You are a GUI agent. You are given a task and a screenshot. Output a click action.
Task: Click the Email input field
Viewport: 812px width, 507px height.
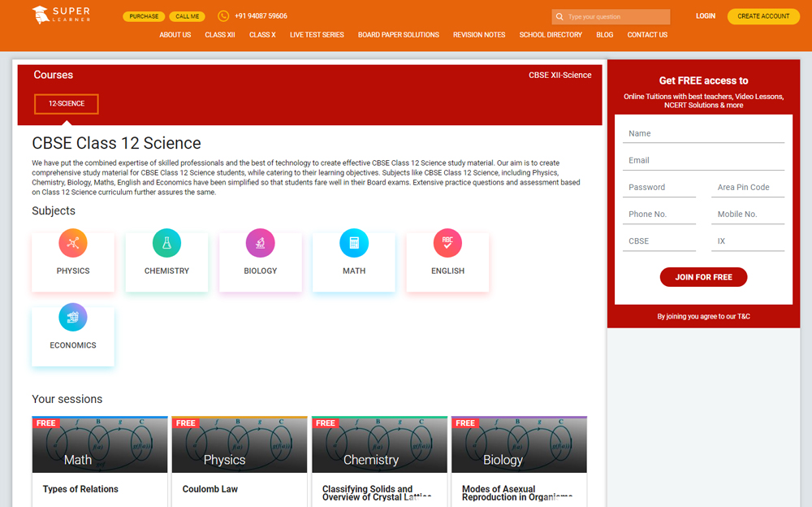(703, 161)
